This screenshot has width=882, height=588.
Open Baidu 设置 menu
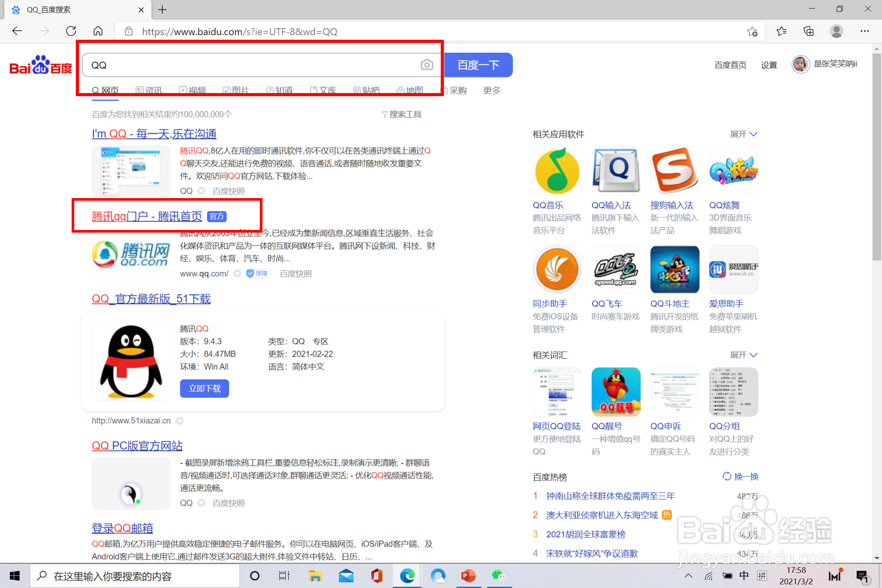coord(769,65)
